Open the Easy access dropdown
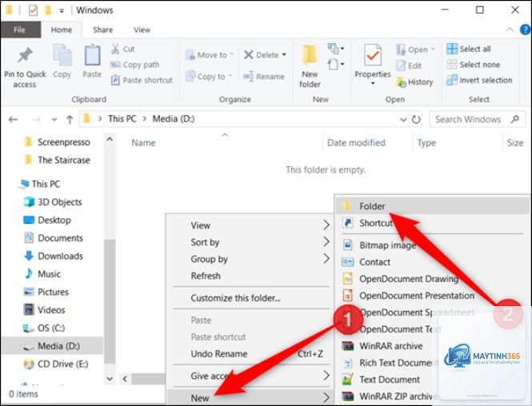532x406 pixels. 335,64
